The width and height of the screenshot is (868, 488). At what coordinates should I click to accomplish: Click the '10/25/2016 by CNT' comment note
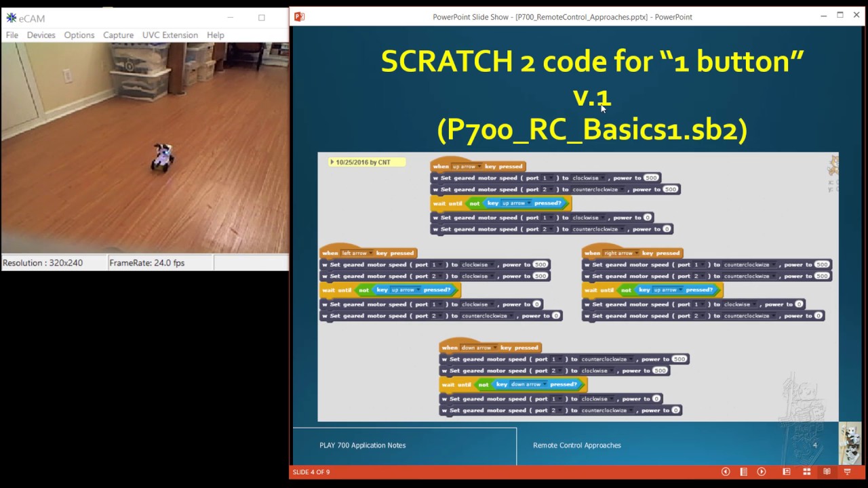(367, 162)
